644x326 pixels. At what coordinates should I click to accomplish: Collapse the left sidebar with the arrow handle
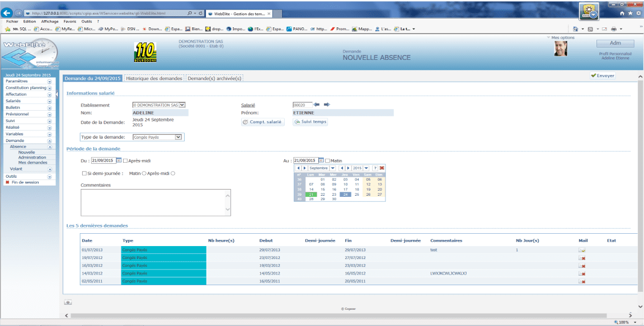[57, 95]
